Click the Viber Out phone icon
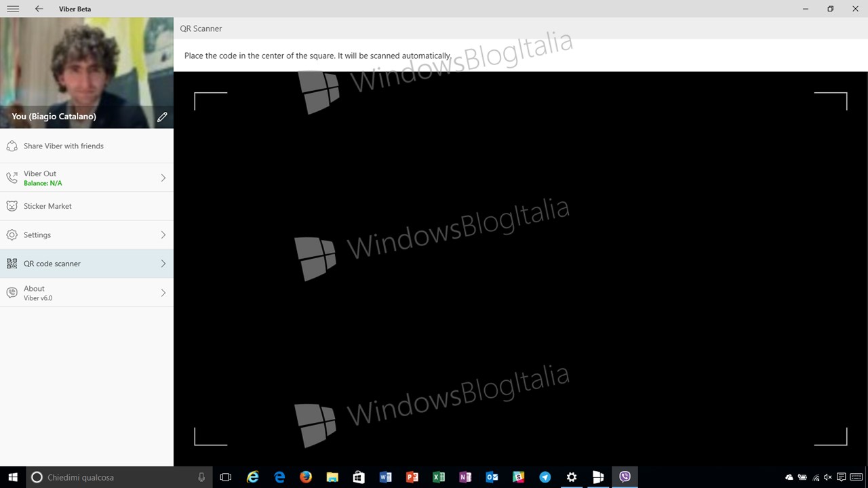The height and width of the screenshot is (488, 868). [x=12, y=178]
